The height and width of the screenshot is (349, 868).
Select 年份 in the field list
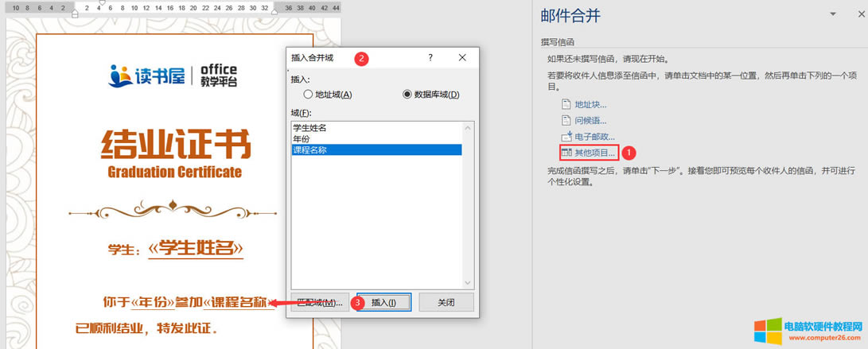[377, 139]
